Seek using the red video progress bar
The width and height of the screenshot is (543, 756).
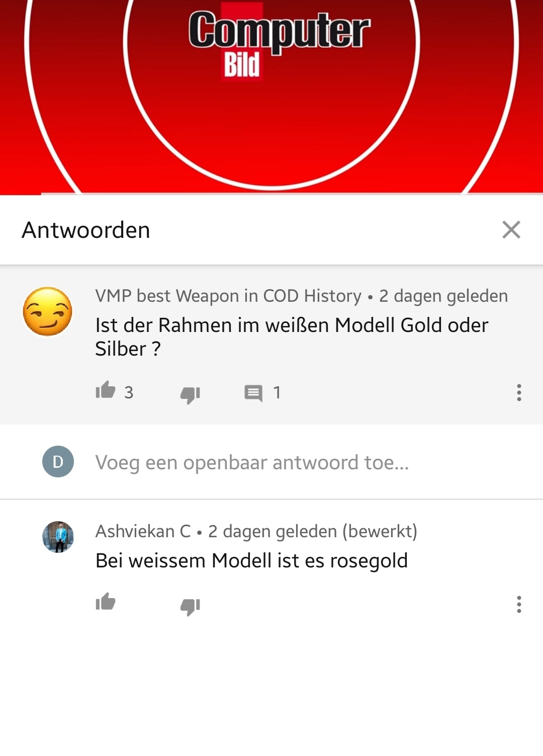click(x=271, y=194)
